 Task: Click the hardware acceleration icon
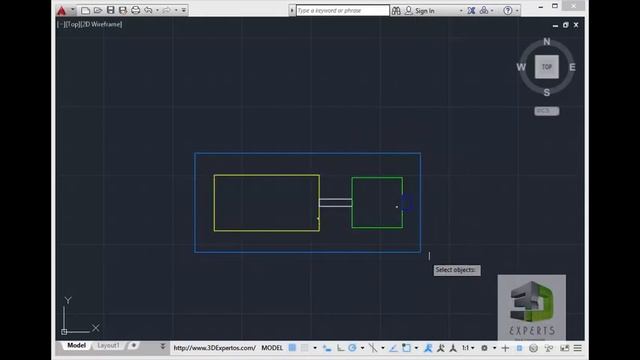point(533,348)
